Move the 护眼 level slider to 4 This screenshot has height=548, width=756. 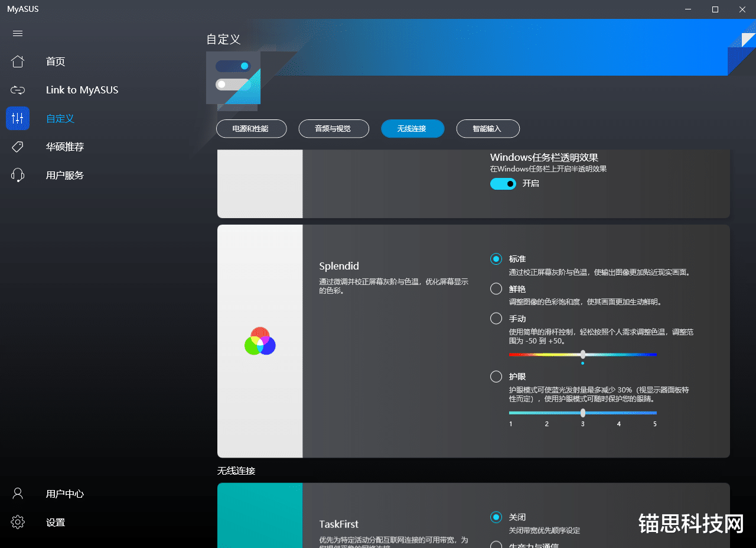click(618, 412)
